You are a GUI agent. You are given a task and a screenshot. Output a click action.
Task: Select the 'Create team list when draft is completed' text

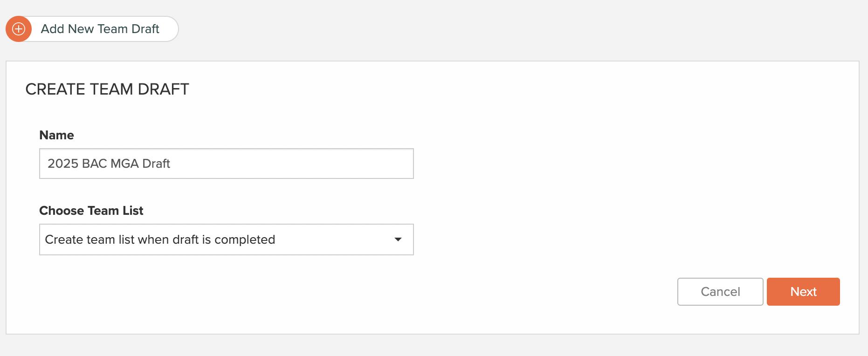(x=160, y=240)
